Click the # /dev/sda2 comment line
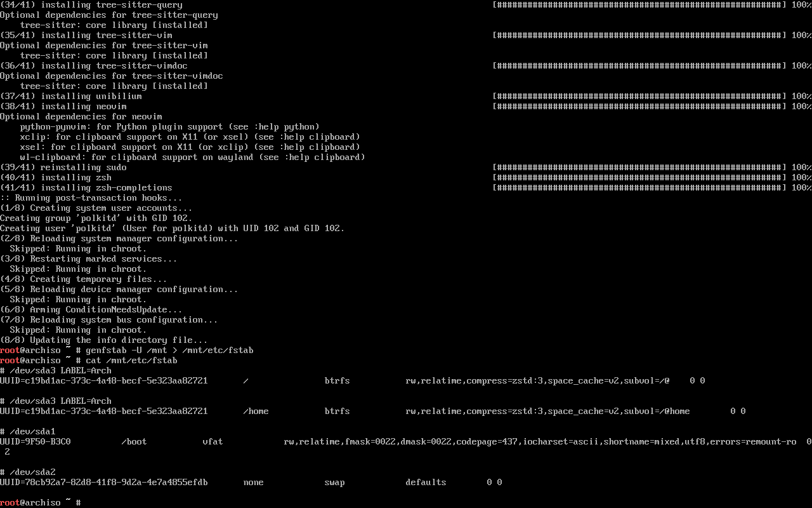Screen dimensions: 812x508 28,472
